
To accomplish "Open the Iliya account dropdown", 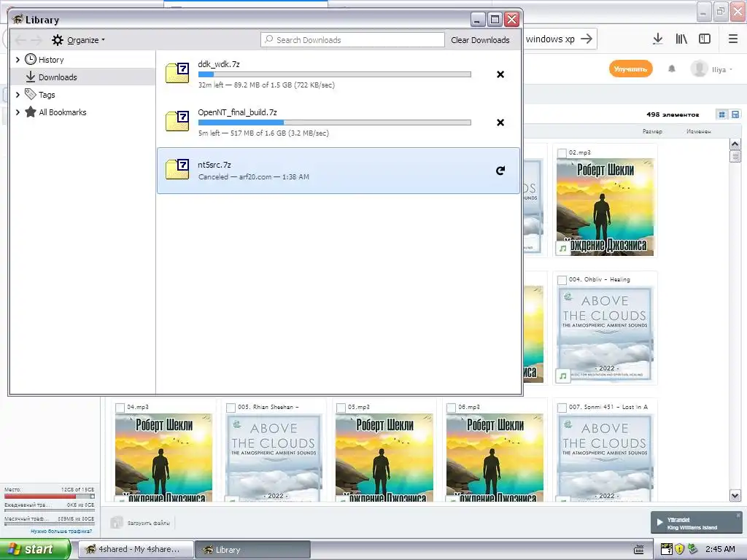I will (712, 69).
